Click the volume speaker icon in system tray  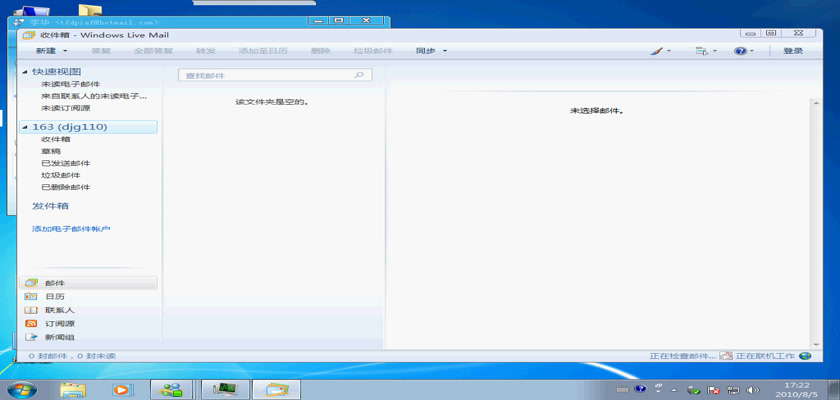tap(753, 388)
